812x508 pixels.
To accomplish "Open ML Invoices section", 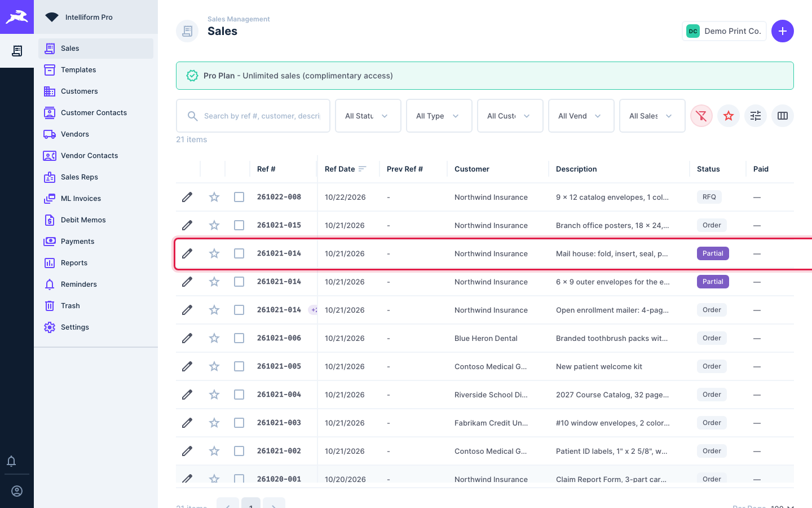I will [96, 199].
